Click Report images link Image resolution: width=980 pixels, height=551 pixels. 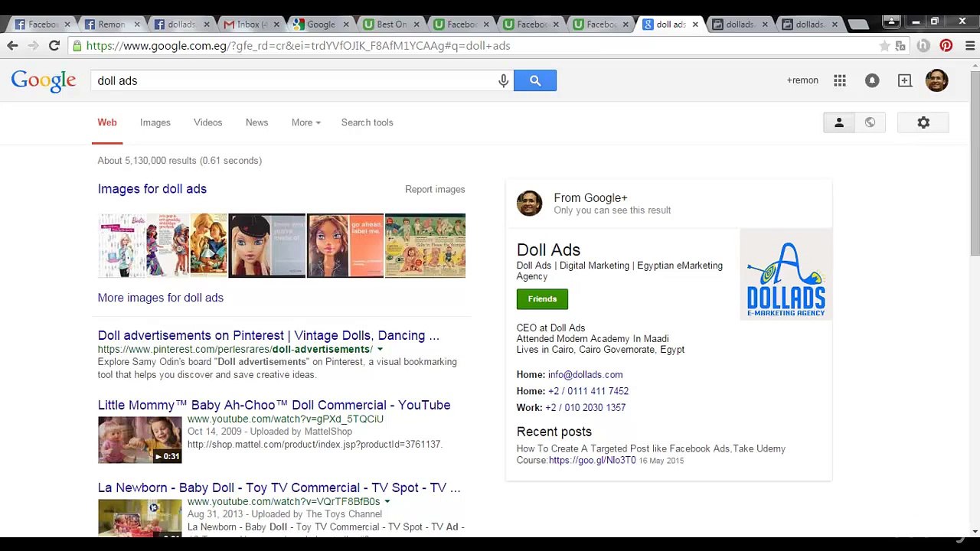pos(435,189)
